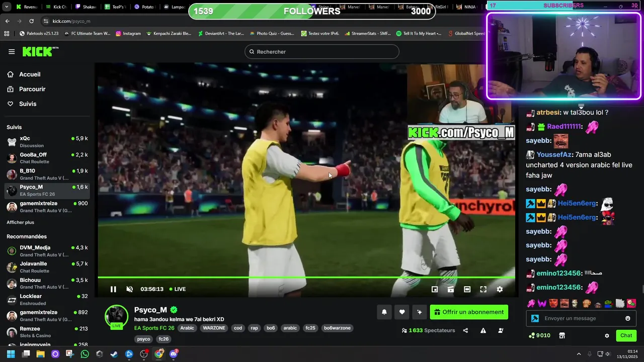
Task: Switch to the Shakaw browser tab
Action: coord(86,7)
